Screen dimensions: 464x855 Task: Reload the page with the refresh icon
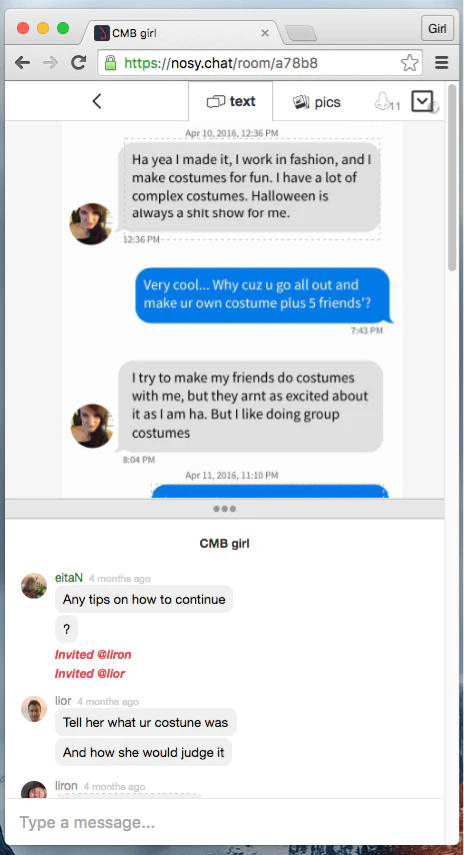(79, 63)
